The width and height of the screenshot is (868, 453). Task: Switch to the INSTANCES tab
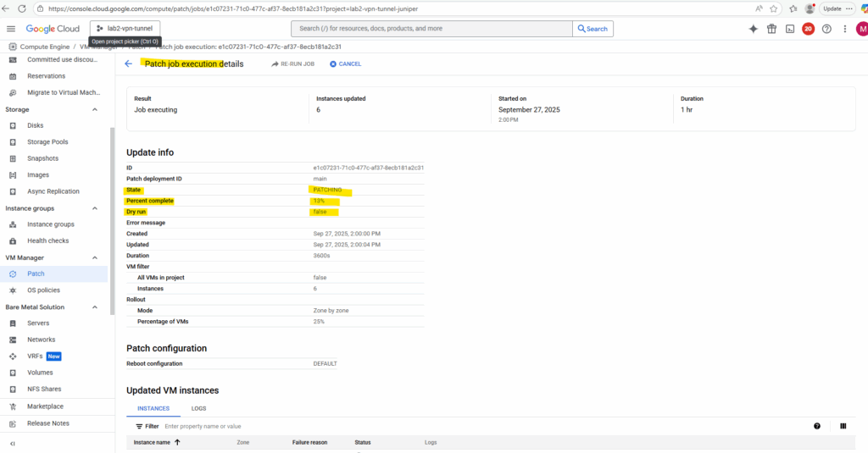[153, 409]
